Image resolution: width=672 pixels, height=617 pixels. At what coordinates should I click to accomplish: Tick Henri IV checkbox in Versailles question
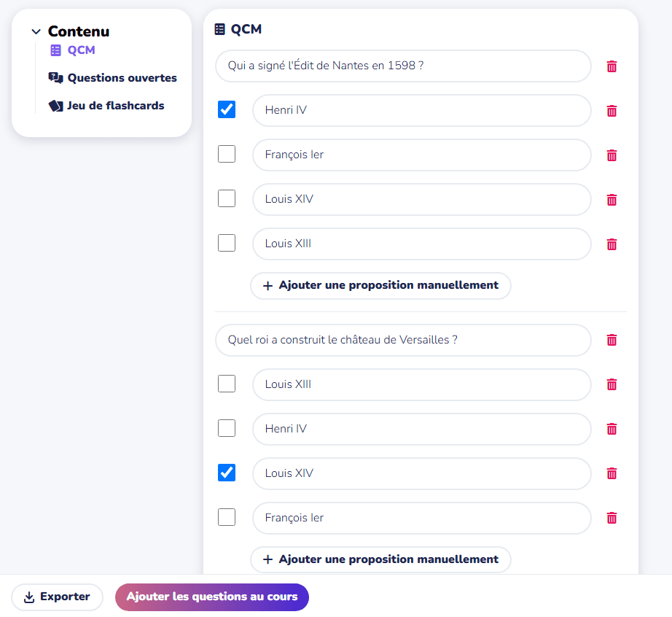[x=227, y=428]
